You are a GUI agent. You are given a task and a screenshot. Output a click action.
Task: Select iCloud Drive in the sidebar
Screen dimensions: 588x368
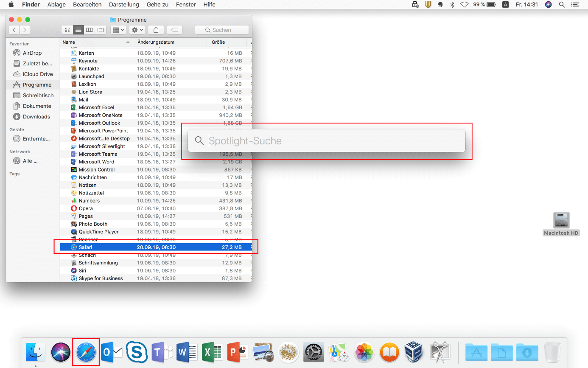point(33,74)
